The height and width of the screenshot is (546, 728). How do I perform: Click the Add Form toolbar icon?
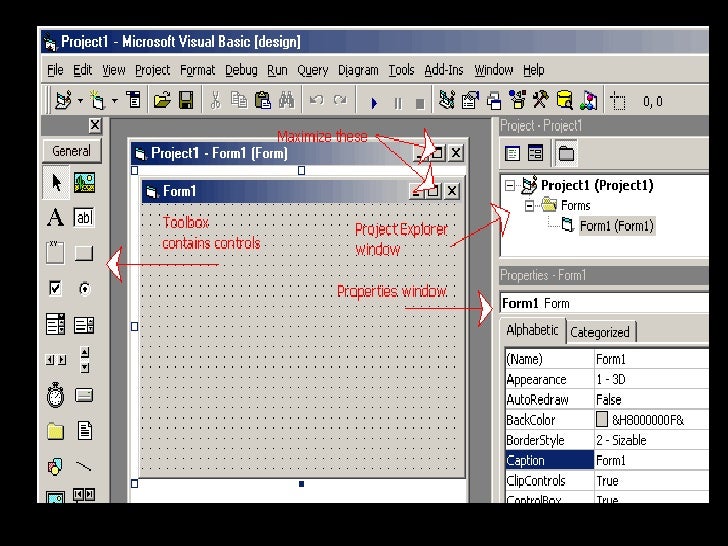click(98, 100)
